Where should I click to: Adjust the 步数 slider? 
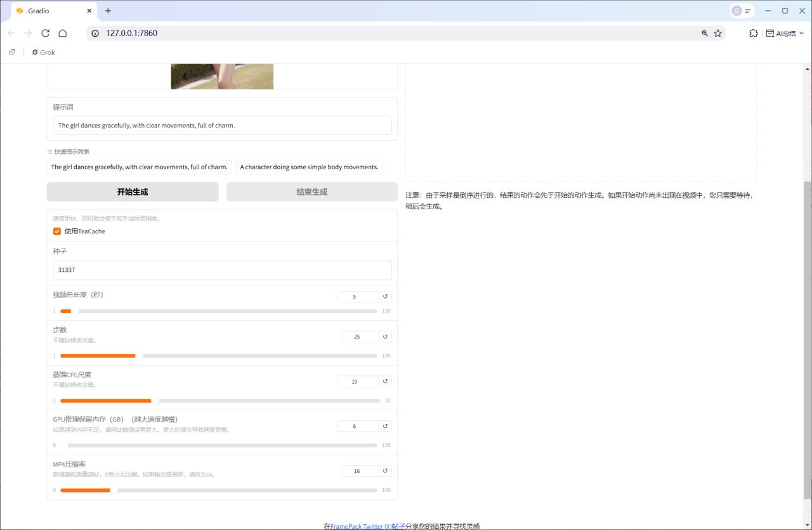click(x=218, y=356)
